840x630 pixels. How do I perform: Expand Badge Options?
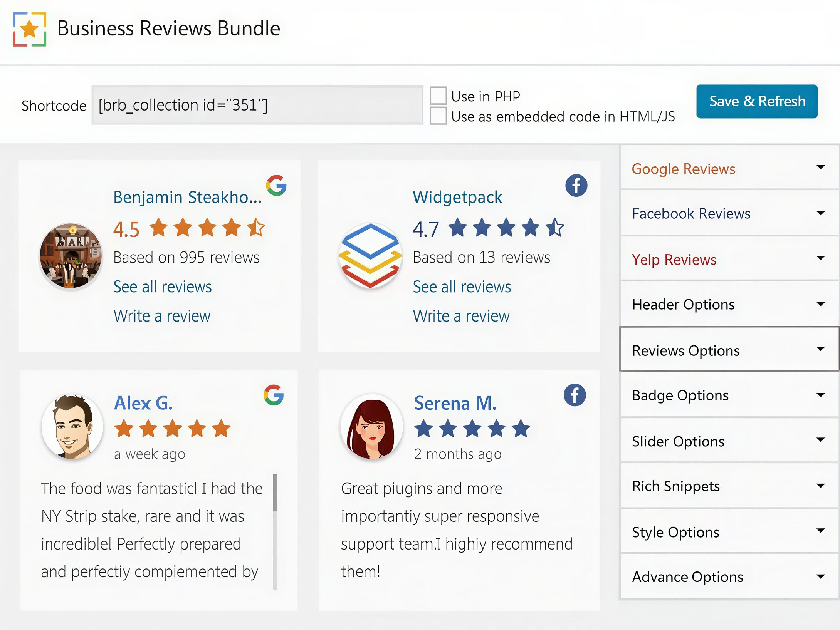(x=729, y=395)
